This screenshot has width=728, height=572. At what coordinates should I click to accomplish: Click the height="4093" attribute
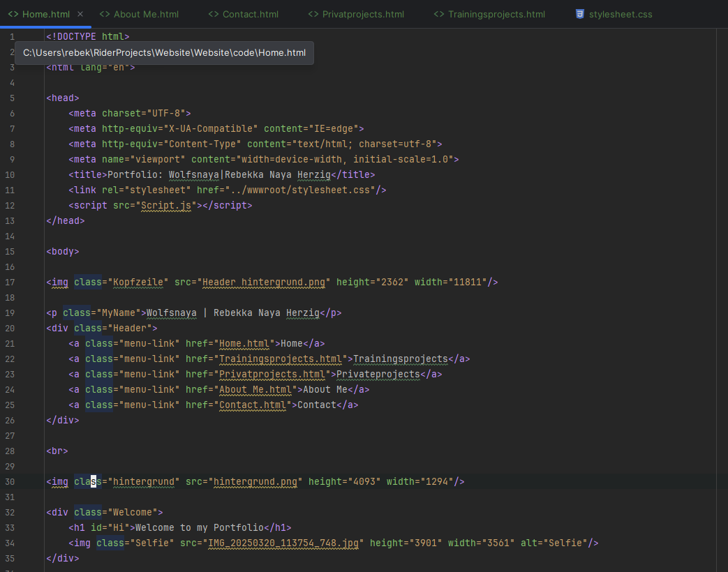[x=345, y=481]
